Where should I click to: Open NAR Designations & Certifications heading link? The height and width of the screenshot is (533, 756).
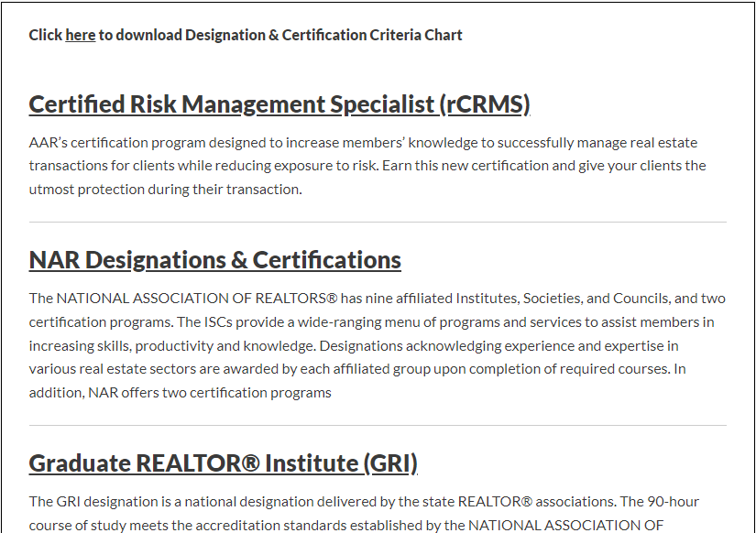pos(214,260)
